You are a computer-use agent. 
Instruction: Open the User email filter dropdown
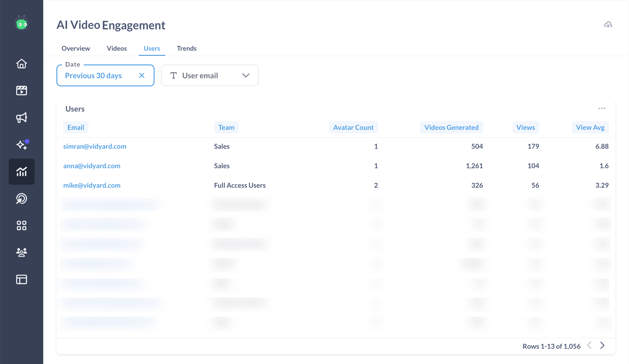209,75
